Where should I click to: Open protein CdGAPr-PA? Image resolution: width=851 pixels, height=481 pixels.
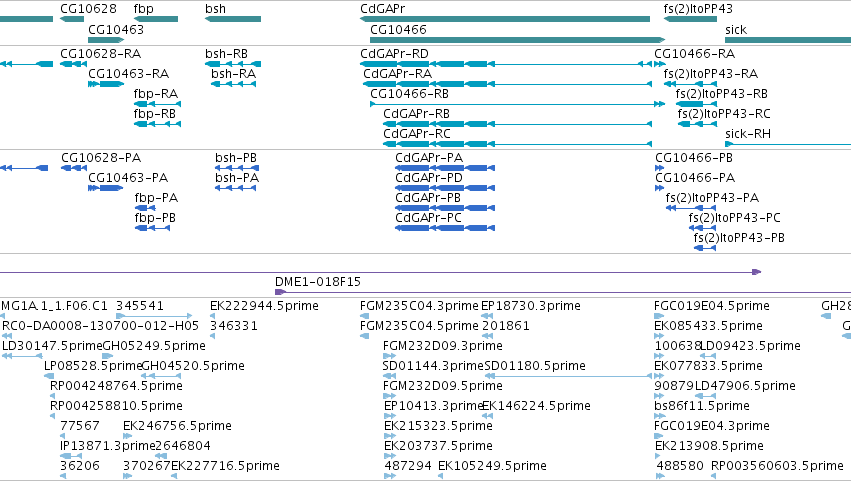click(x=429, y=158)
